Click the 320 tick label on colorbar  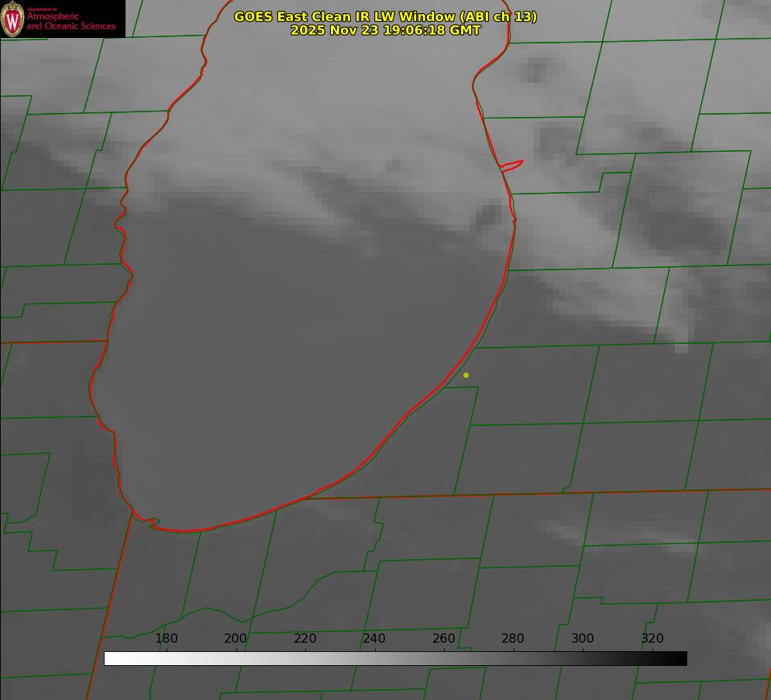coord(652,638)
